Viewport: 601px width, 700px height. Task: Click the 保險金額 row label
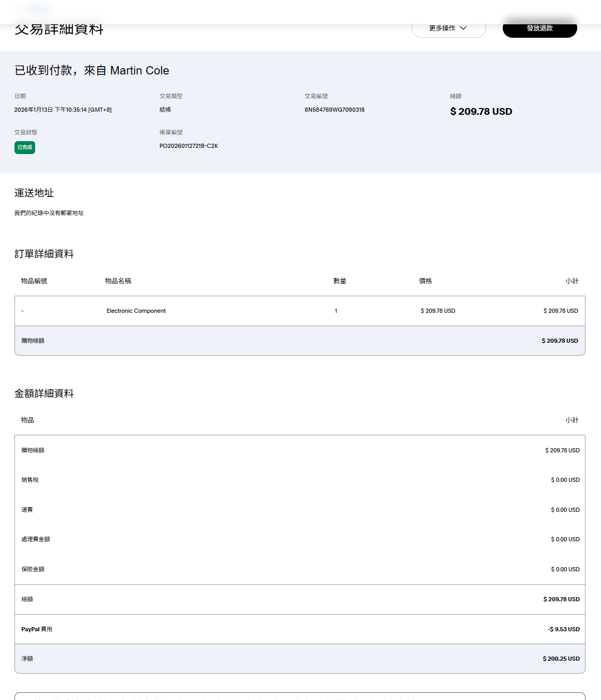33,569
